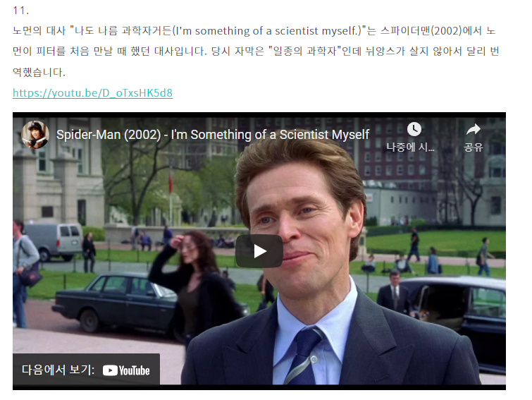Click the uploader's channel avatar
Viewport: 532px width, 400px height.
[35, 135]
